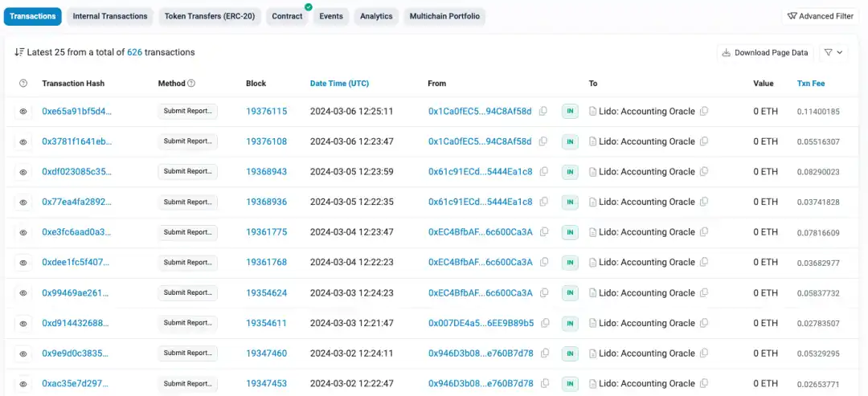
Task: Preview transaction 0xe65a91bf5d4 with eye icon
Action: pyautogui.click(x=23, y=112)
